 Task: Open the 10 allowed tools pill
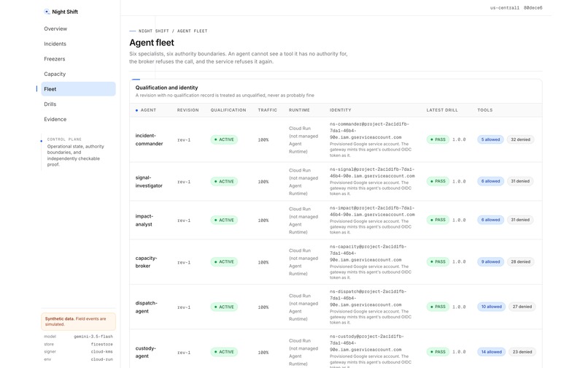[492, 307]
